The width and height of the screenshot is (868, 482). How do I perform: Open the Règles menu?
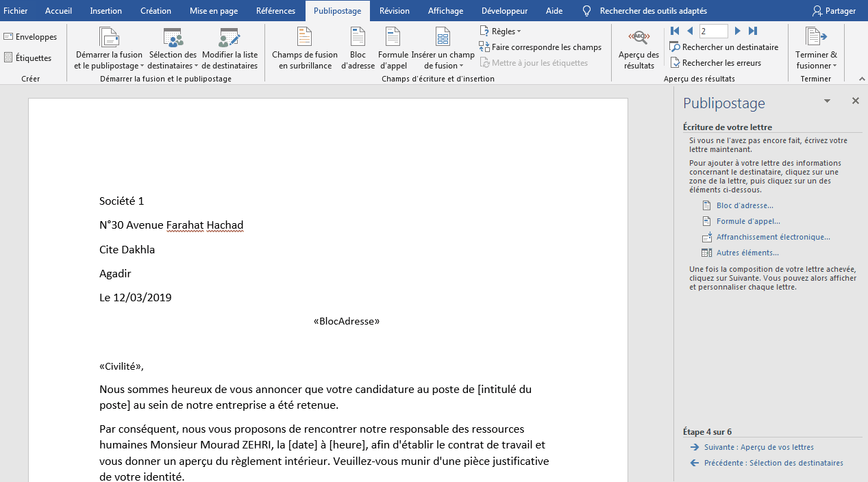coord(501,31)
